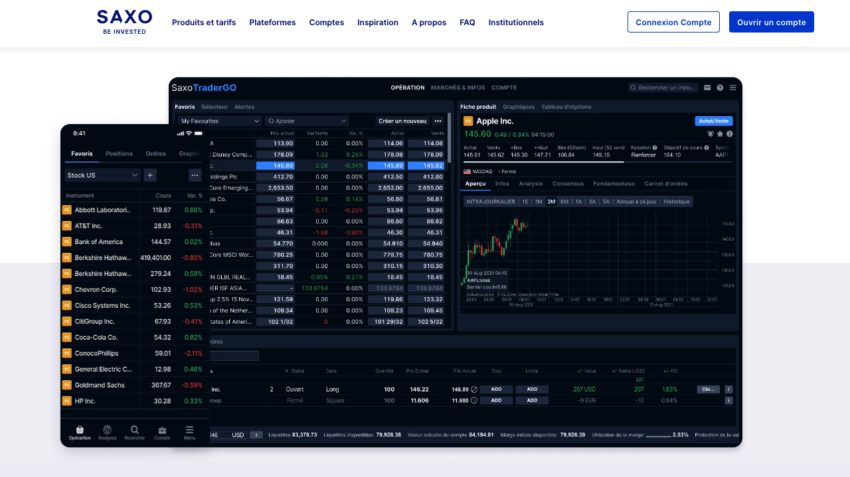The image size is (850, 477).
Task: Open the Stock US dropdown on mobile
Action: pos(102,175)
